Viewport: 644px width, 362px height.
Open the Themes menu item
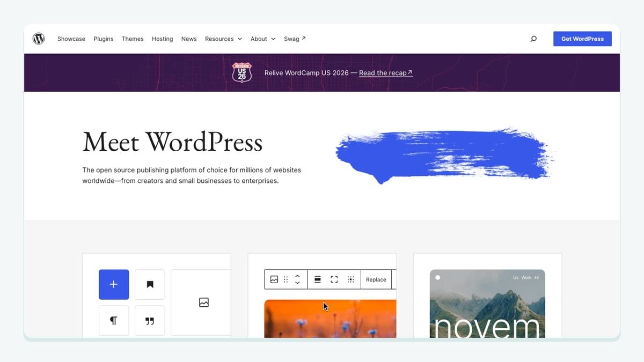[x=133, y=39]
